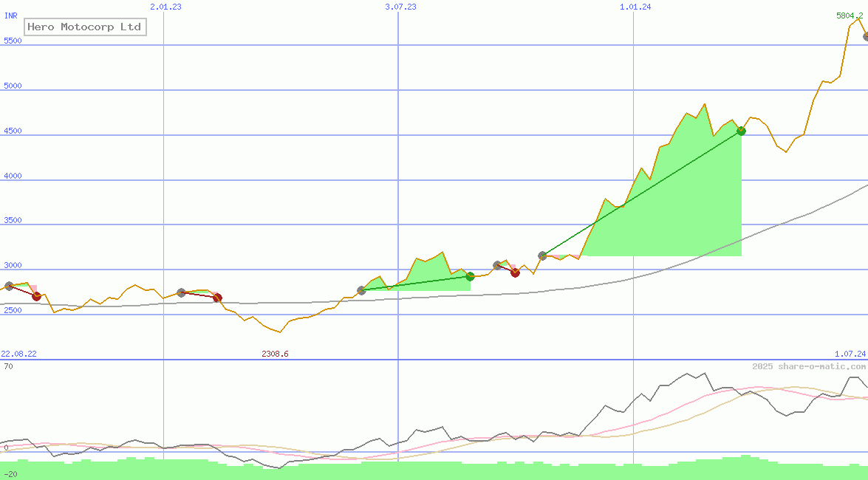
Task: Click the green sell marker near 3000 after 3.07.23
Action: point(470,276)
